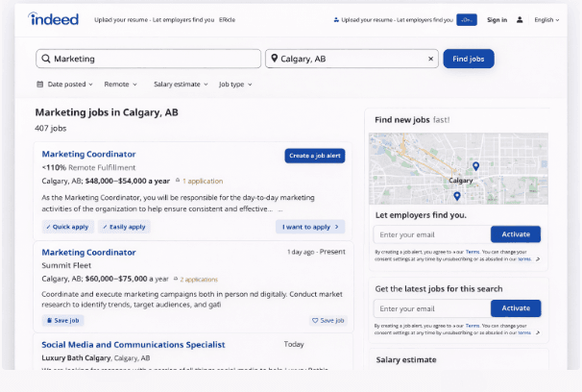Image resolution: width=582 pixels, height=392 pixels.
Task: Open the Job type filter dropdown
Action: [235, 85]
